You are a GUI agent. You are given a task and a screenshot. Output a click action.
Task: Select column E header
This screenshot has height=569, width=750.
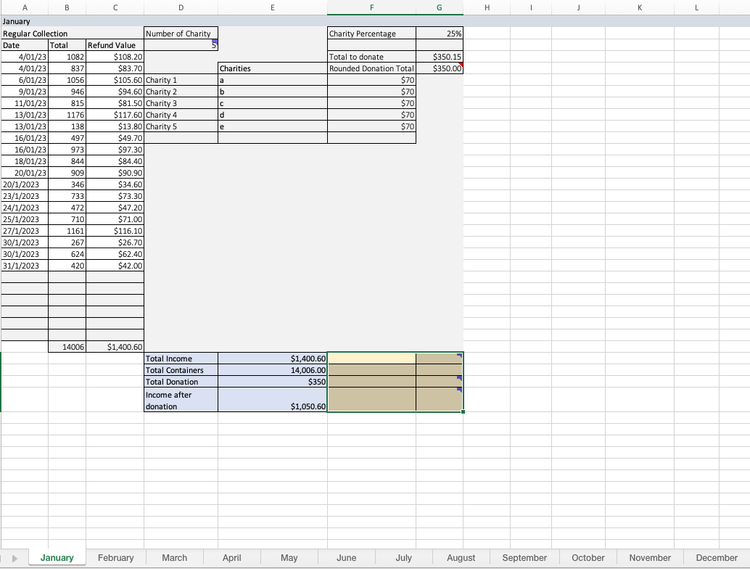273,8
